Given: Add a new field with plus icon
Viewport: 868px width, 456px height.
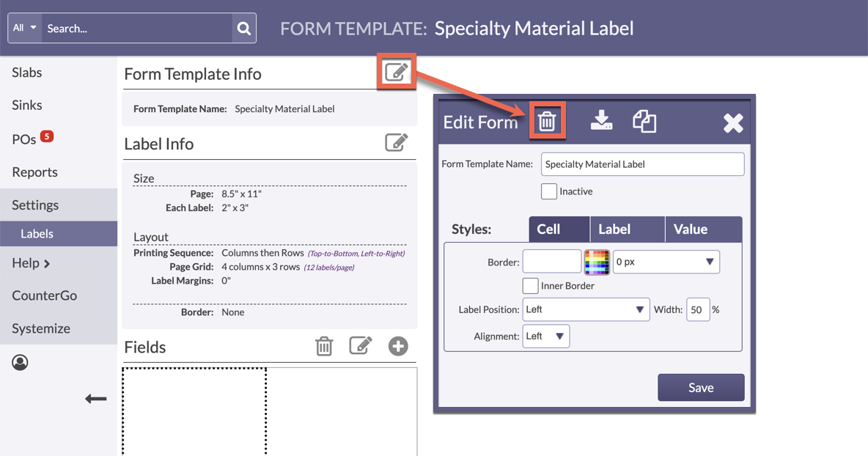Looking at the screenshot, I should coord(398,346).
